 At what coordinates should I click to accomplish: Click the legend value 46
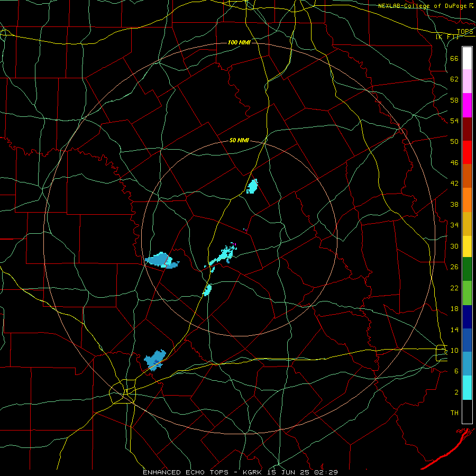454,163
